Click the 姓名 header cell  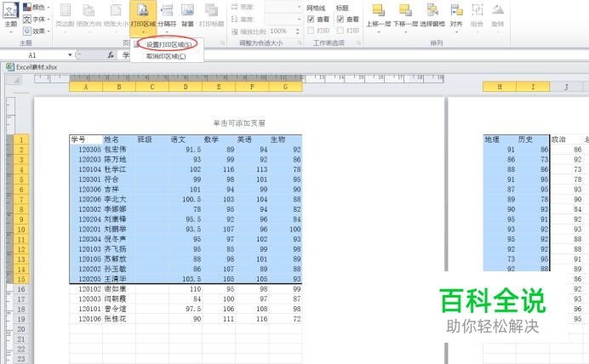point(118,139)
